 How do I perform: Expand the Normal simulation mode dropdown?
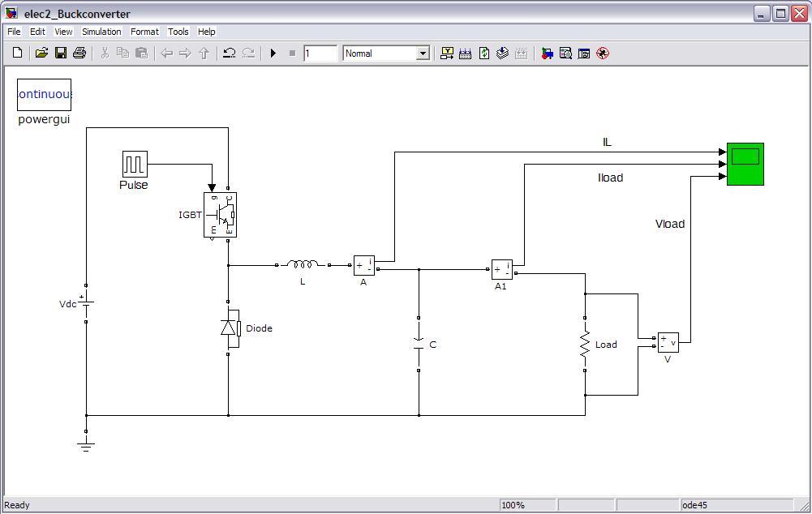[422, 54]
